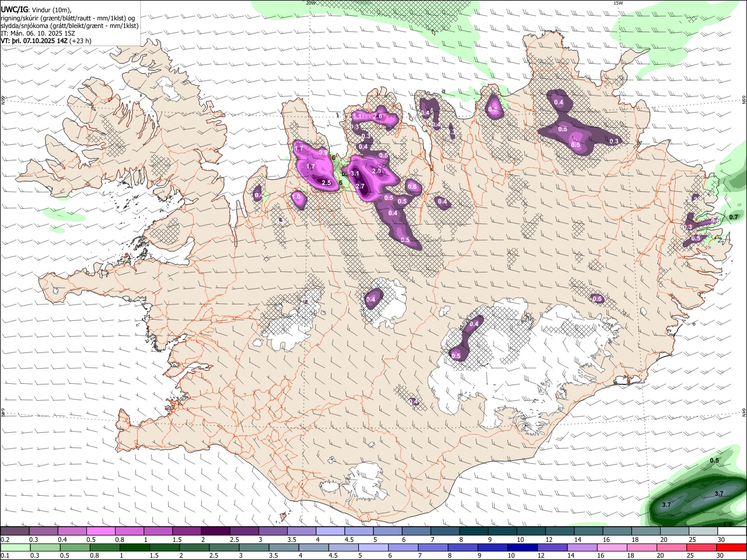Image resolution: width=747 pixels, height=560 pixels.
Task: Click the initial time 'IT: Mán. 06. 10. 2025 15Z'
Action: point(37,33)
